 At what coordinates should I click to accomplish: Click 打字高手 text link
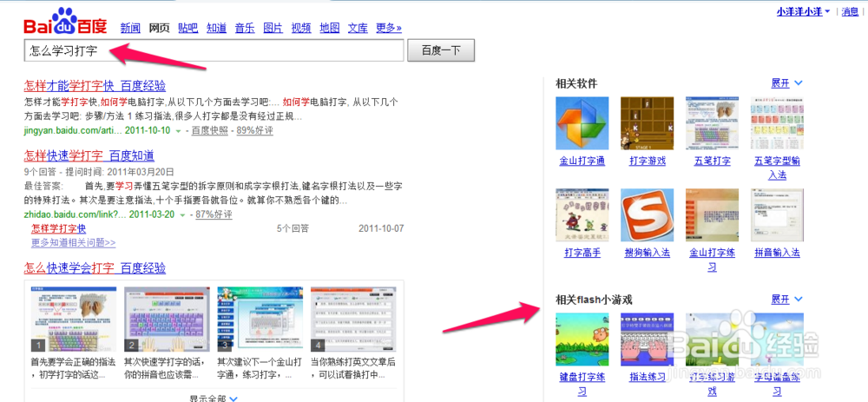582,253
